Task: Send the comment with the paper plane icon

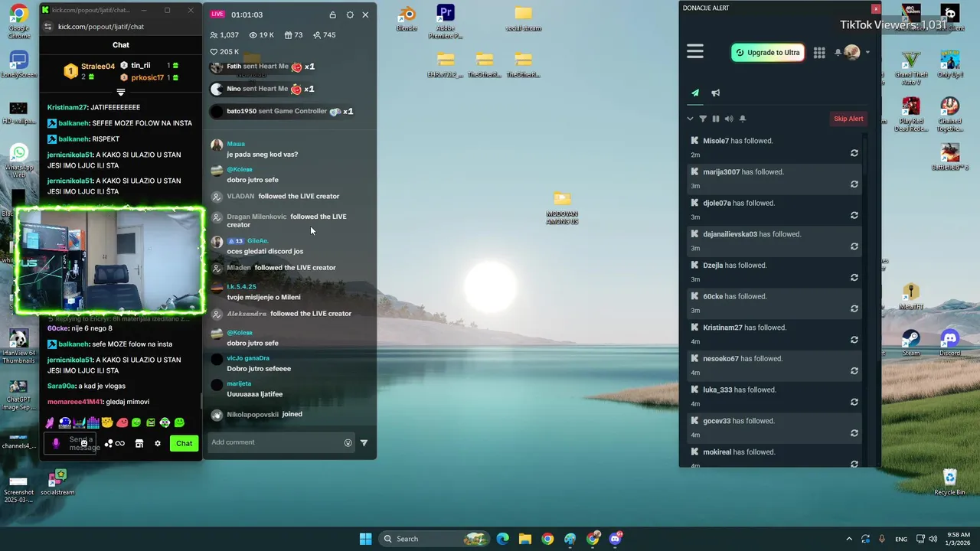Action: 364,442
